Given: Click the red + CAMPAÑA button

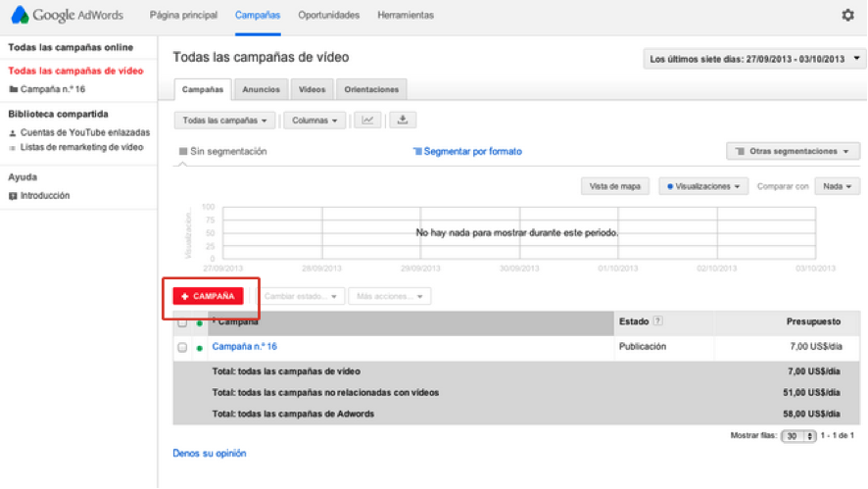Looking at the screenshot, I should (x=208, y=296).
